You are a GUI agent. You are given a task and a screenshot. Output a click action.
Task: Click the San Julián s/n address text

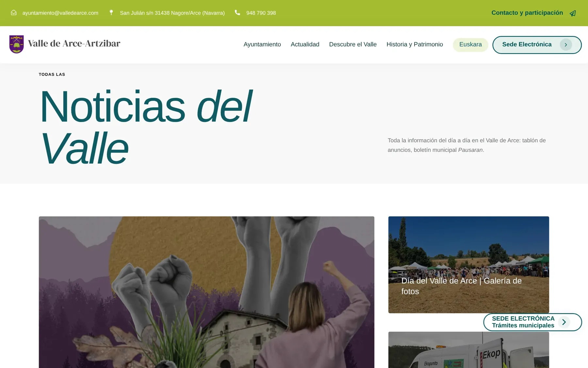(172, 13)
